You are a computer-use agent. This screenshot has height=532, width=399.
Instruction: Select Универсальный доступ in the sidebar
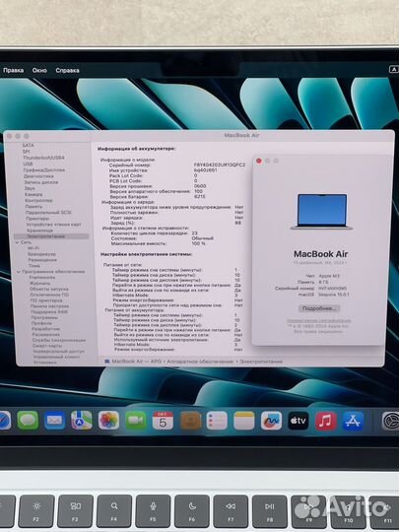point(59,352)
